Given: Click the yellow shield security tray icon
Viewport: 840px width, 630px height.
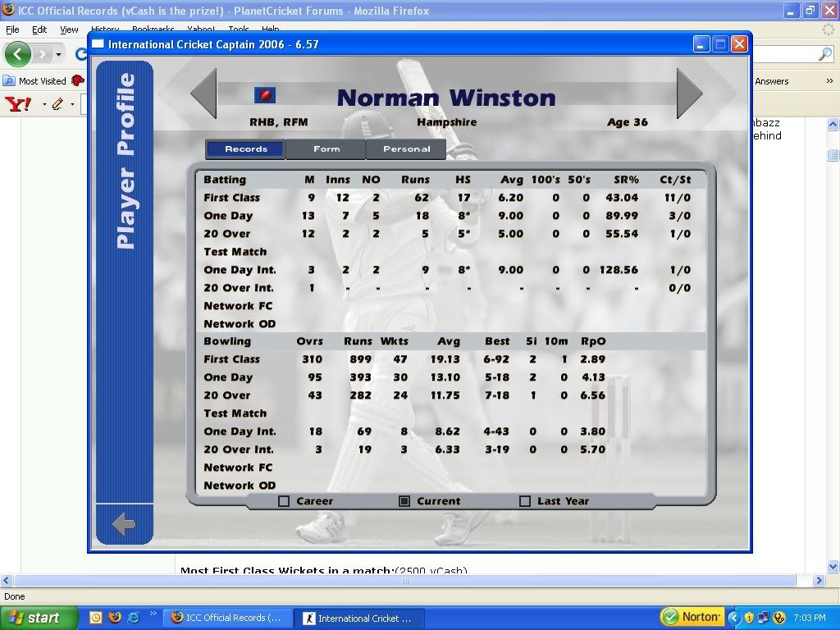Looking at the screenshot, I should 749,618.
